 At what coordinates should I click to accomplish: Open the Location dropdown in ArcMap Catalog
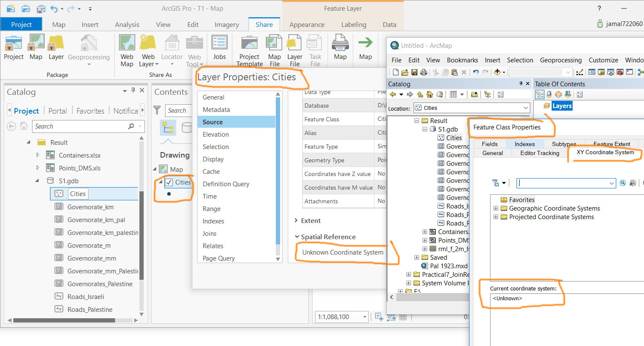point(526,108)
